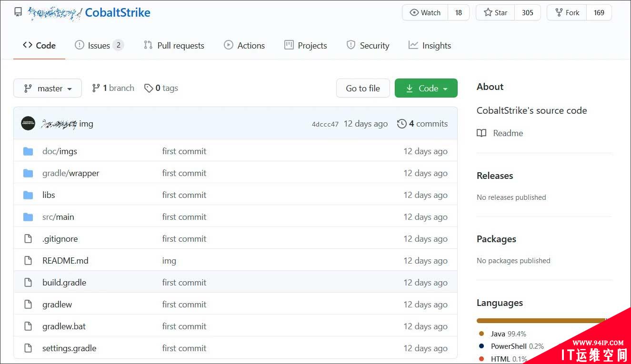Open the settings.gradle file
Viewport: 631px width, 364px height.
70,348
